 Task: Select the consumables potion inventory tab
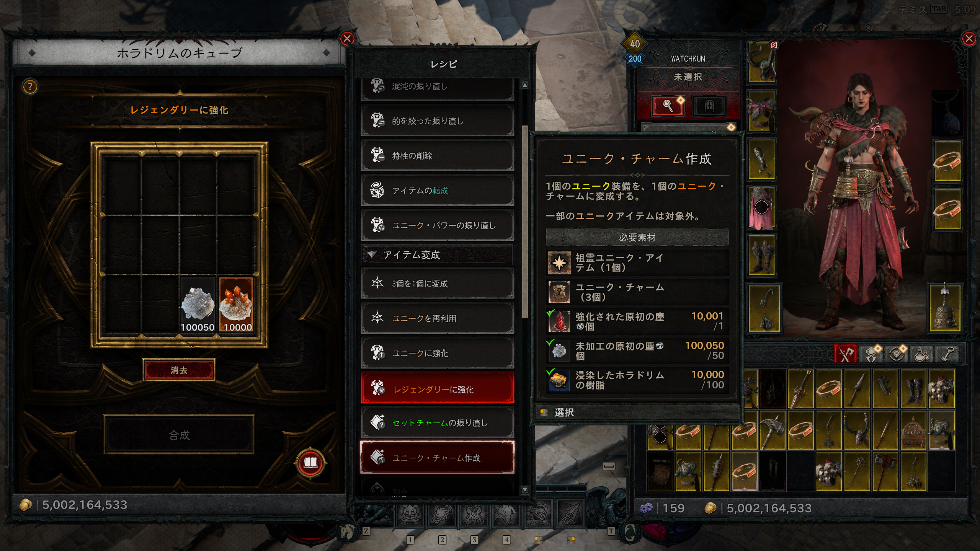point(921,354)
